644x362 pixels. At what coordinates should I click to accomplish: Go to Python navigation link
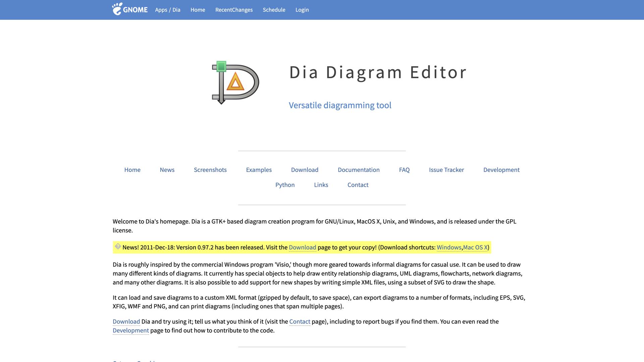click(x=285, y=185)
